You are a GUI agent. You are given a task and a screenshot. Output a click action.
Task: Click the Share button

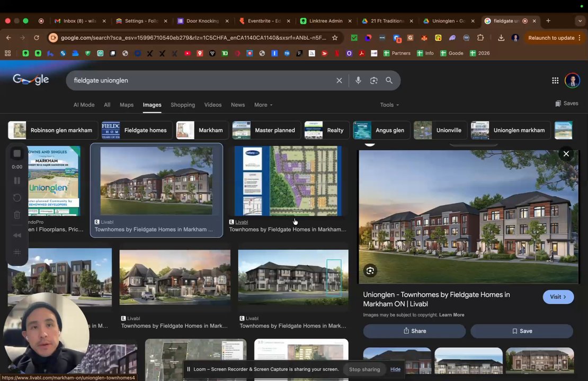click(x=414, y=331)
